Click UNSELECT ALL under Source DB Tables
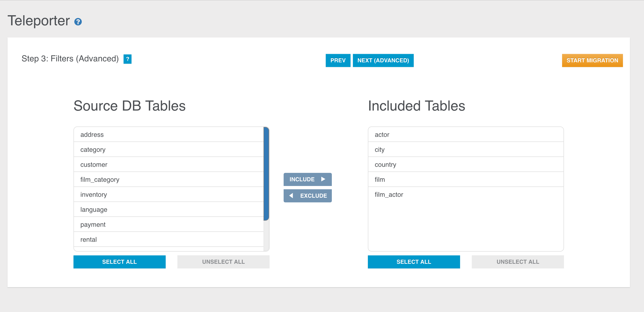This screenshot has height=312, width=644. [x=223, y=262]
